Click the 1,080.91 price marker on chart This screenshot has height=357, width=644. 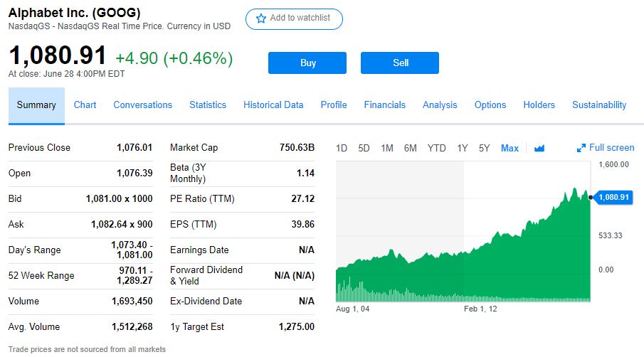613,198
